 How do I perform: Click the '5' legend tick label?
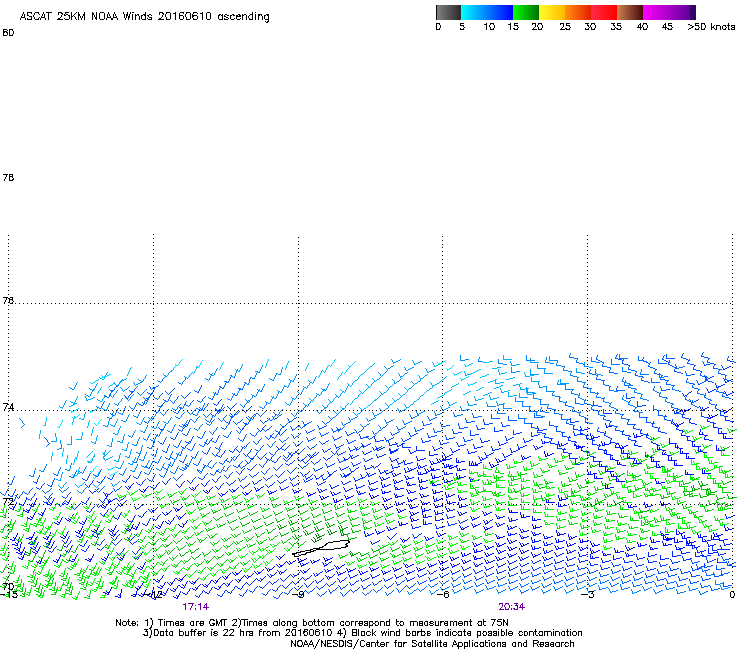pyautogui.click(x=462, y=27)
